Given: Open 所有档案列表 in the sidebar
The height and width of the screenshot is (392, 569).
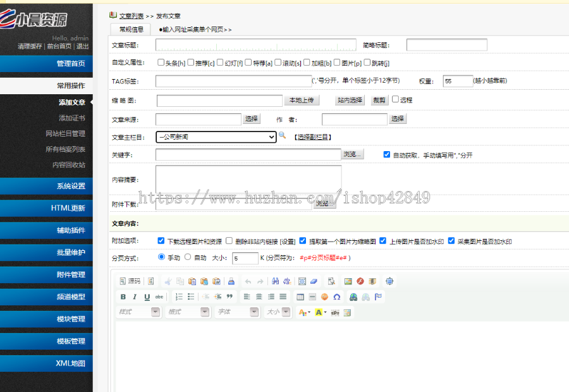Looking at the screenshot, I should click(x=65, y=149).
